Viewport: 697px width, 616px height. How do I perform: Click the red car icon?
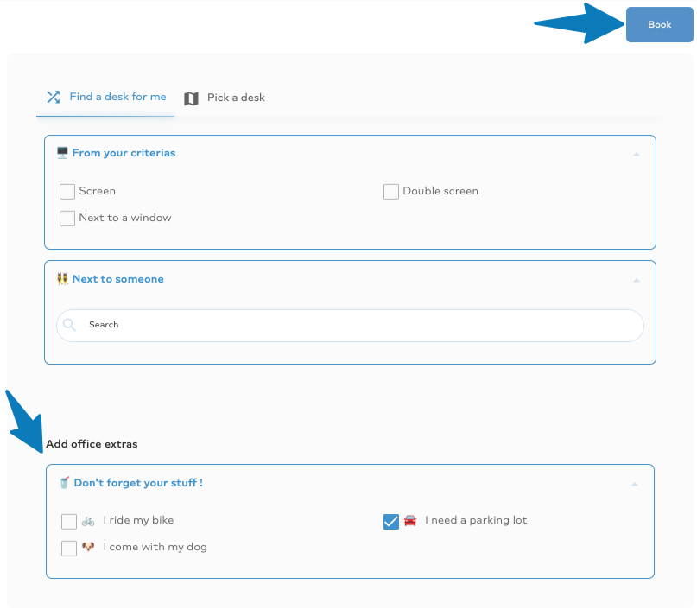[x=410, y=520]
